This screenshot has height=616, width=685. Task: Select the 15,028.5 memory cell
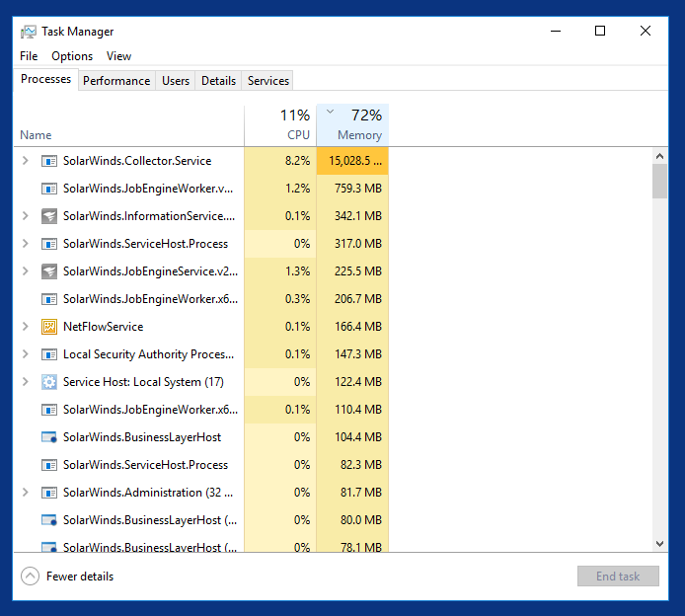pos(352,161)
